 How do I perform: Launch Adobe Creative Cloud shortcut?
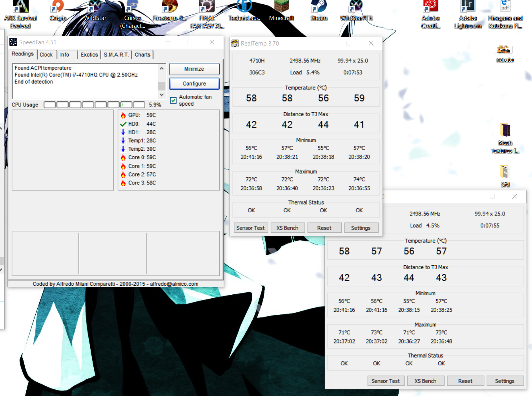point(431,14)
